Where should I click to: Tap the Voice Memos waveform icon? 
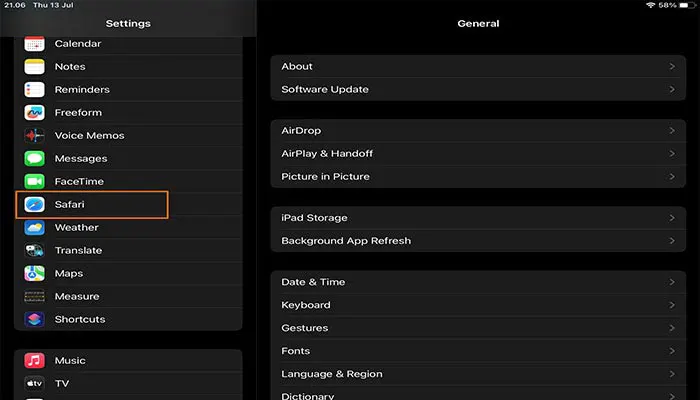(35, 136)
